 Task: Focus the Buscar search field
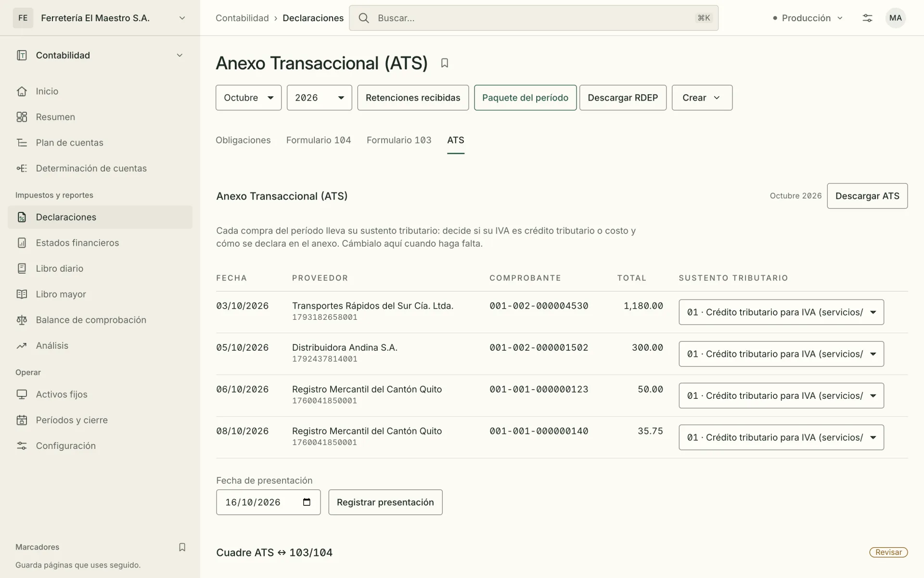[534, 18]
